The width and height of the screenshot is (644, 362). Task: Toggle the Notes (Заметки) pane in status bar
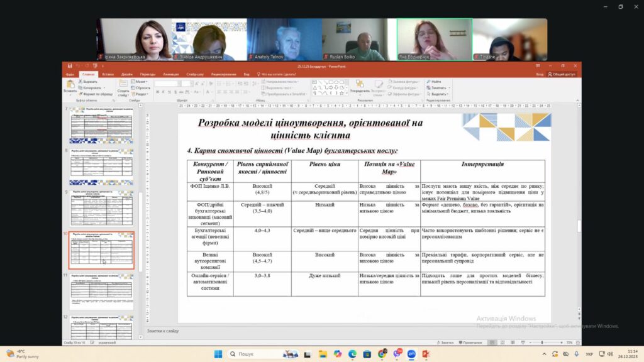coord(447,343)
